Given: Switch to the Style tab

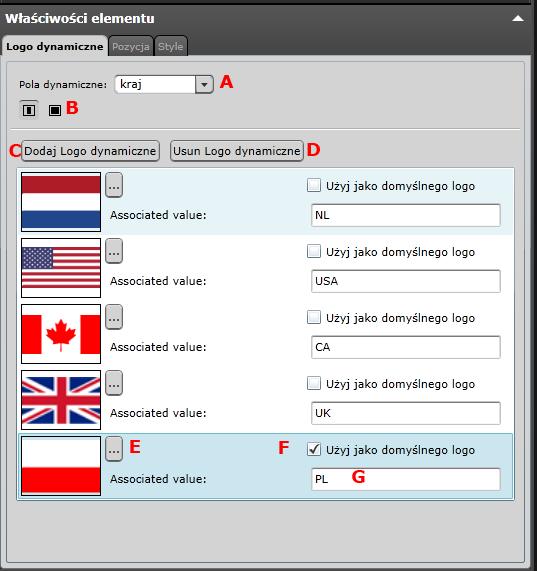Looking at the screenshot, I should 171,47.
